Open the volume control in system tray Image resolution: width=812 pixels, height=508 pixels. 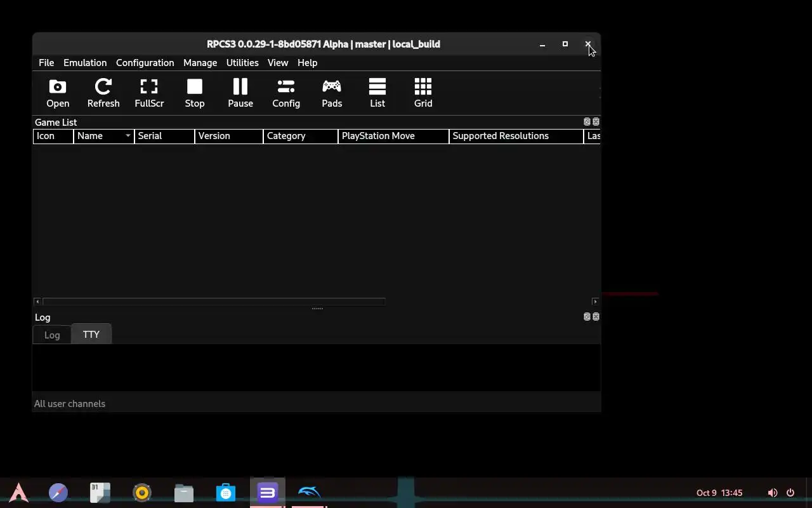(x=773, y=493)
